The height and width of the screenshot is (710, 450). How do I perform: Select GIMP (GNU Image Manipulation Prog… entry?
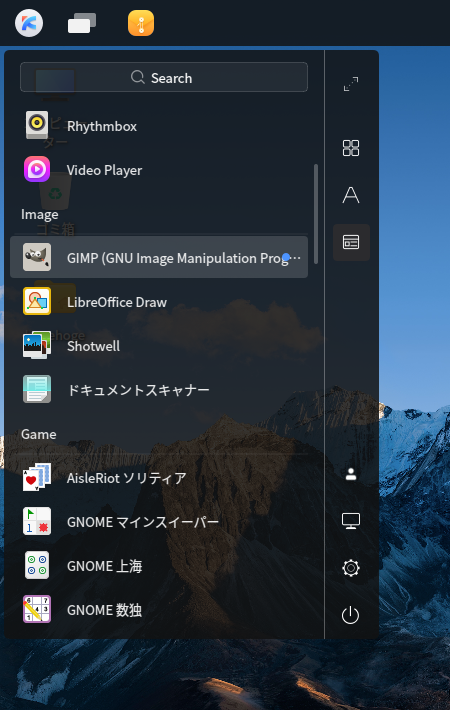[159, 257]
